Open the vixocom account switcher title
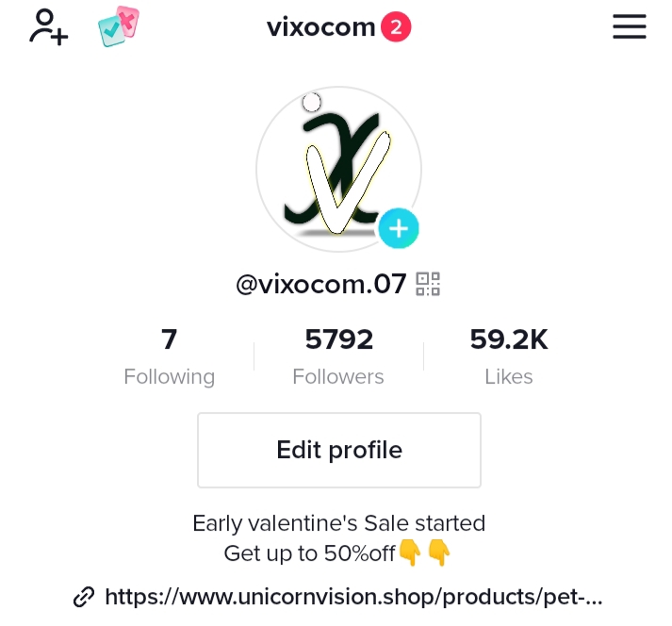The width and height of the screenshot is (672, 626). pos(321,27)
